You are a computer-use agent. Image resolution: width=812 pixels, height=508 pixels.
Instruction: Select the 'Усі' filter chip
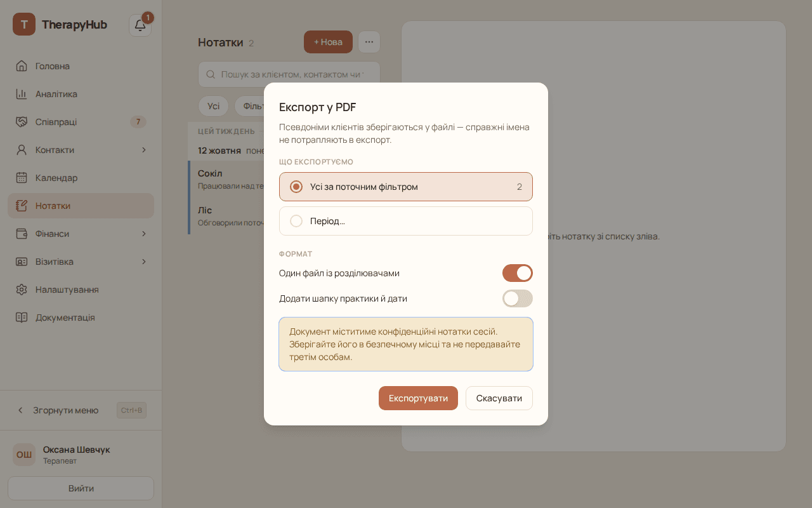point(214,106)
